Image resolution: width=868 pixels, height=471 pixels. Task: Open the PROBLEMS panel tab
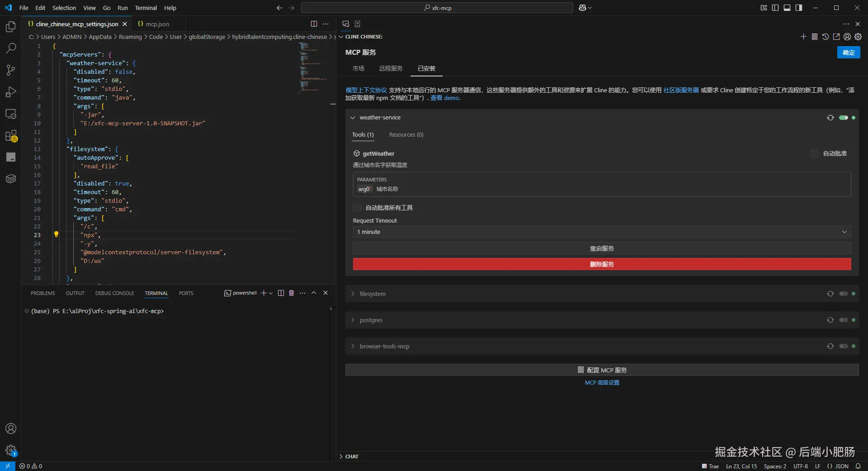coord(43,293)
